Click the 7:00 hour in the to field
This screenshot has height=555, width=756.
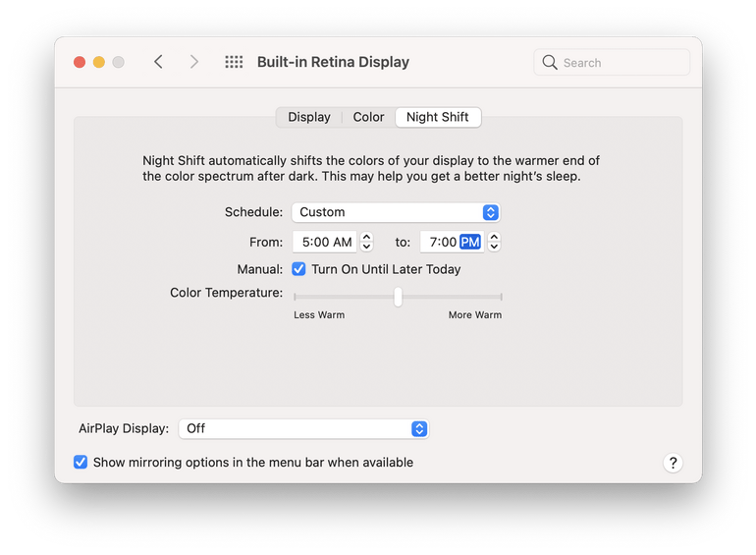click(443, 242)
